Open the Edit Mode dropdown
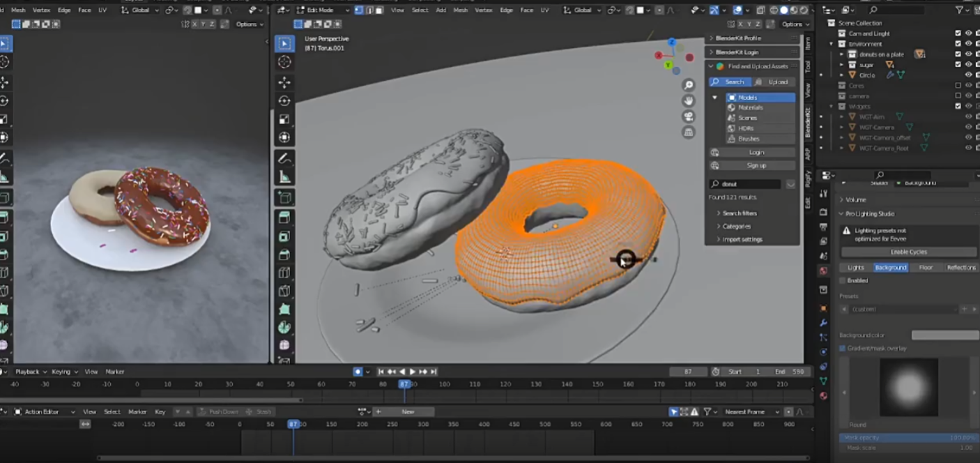Viewport: 980px width, 463px height. (x=320, y=10)
